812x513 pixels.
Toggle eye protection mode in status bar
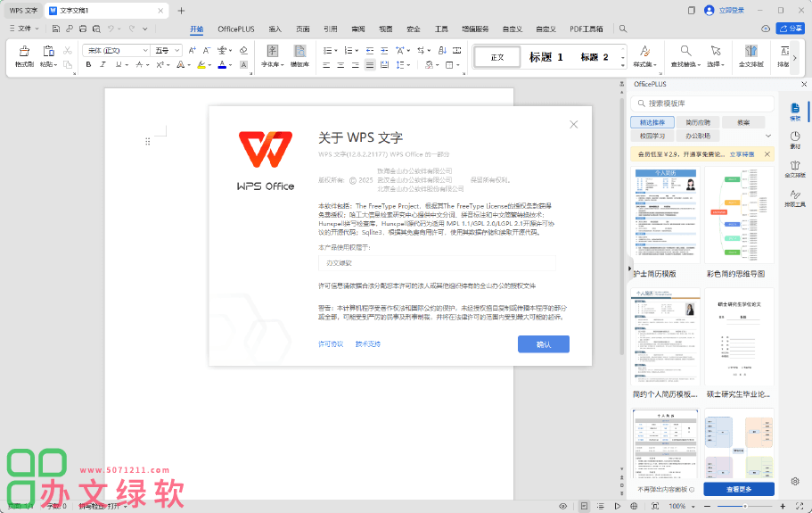coord(563,506)
